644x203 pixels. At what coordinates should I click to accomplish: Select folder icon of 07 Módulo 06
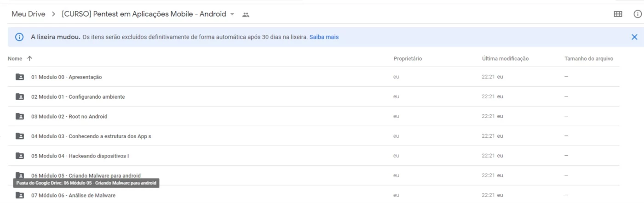pos(20,196)
